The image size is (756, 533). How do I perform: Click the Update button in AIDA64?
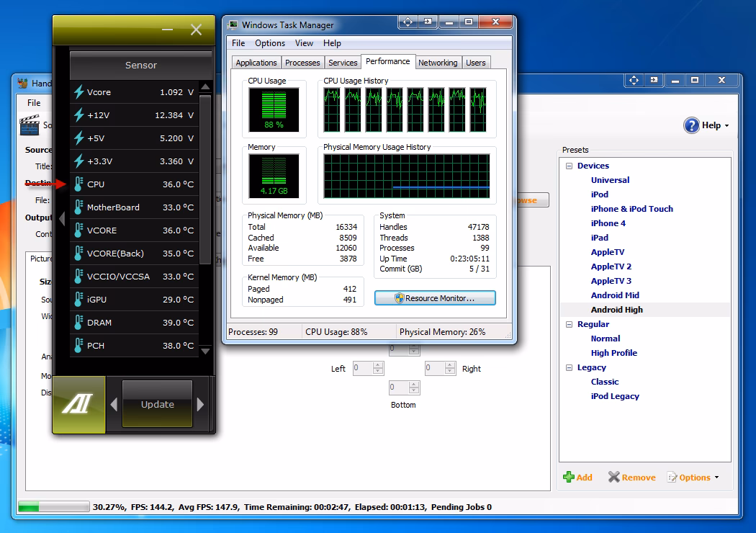click(157, 405)
